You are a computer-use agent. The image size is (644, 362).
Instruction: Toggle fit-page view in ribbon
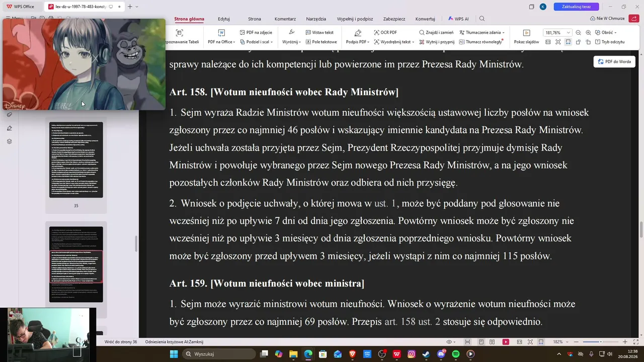tap(558, 42)
